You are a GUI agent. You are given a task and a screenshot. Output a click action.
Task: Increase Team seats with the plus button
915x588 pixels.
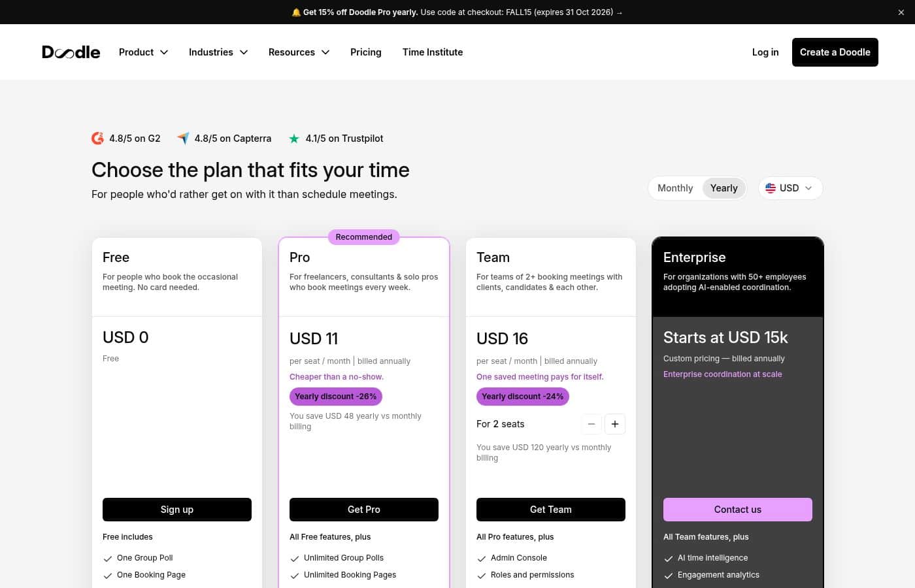point(615,424)
